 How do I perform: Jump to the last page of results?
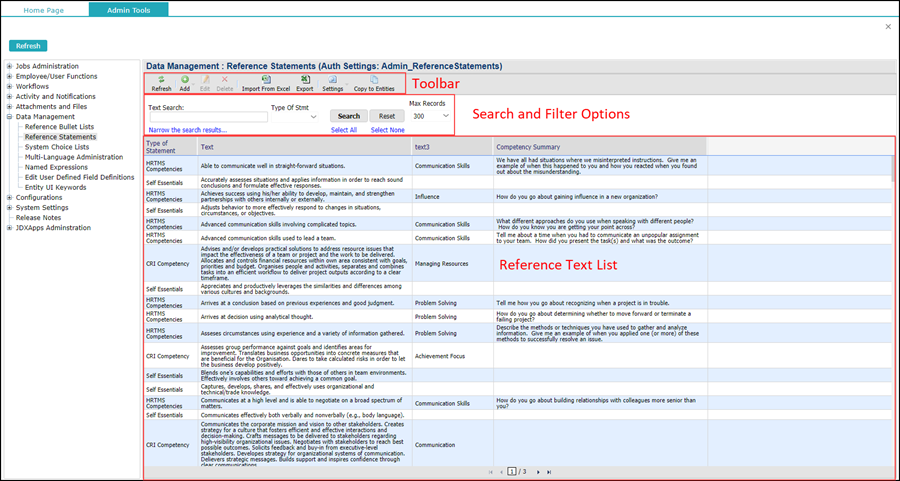[x=551, y=471]
